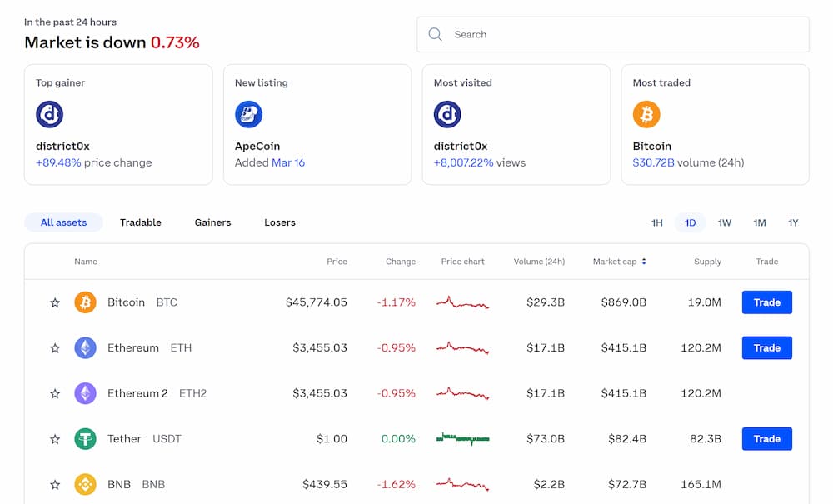
Task: Click the Ethereum coin icon in table
Action: 85,348
